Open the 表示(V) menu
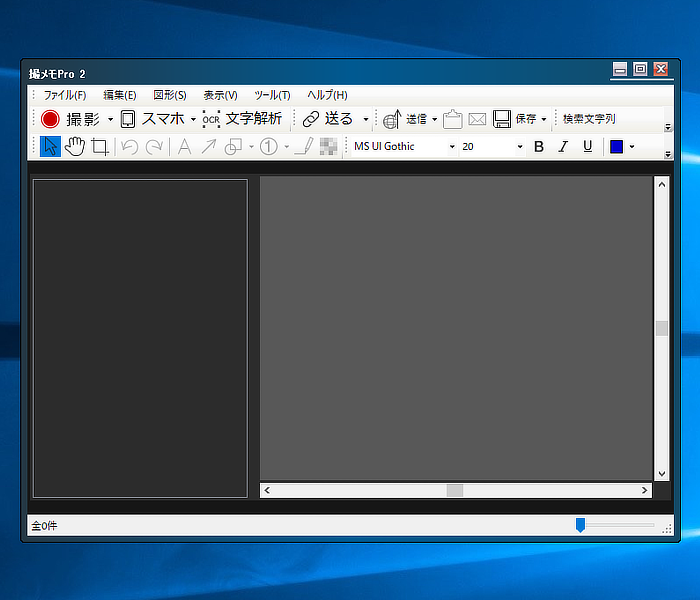Viewport: 700px width, 600px height. (x=221, y=95)
